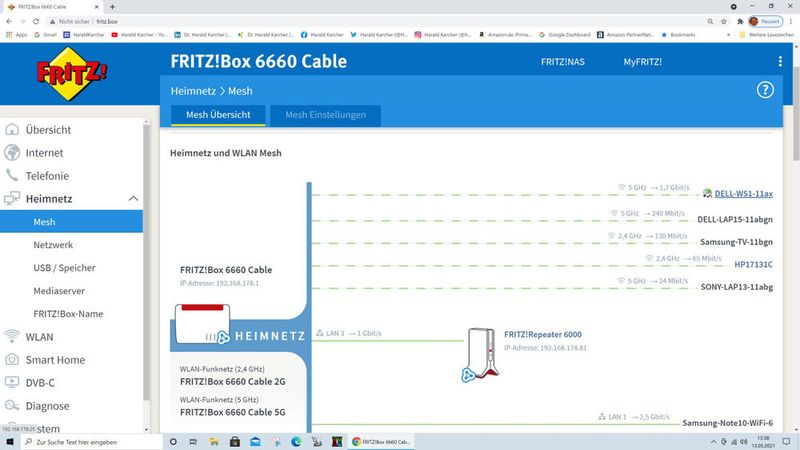Open the HP17131C device link

(x=753, y=264)
